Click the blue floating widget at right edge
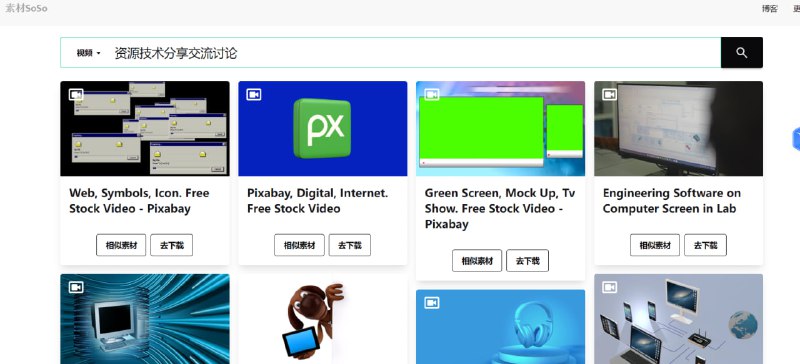800x364 pixels. click(796, 139)
